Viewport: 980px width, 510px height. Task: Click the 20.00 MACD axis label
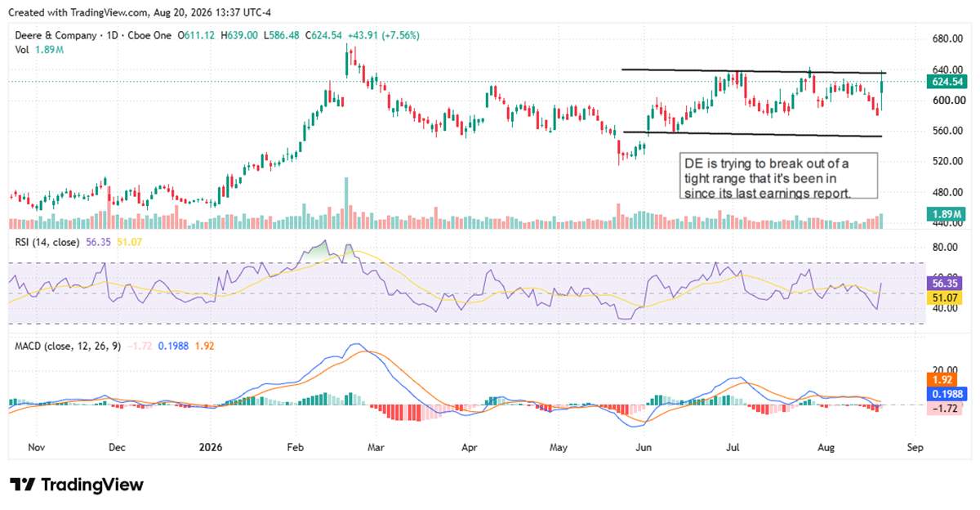[946, 370]
